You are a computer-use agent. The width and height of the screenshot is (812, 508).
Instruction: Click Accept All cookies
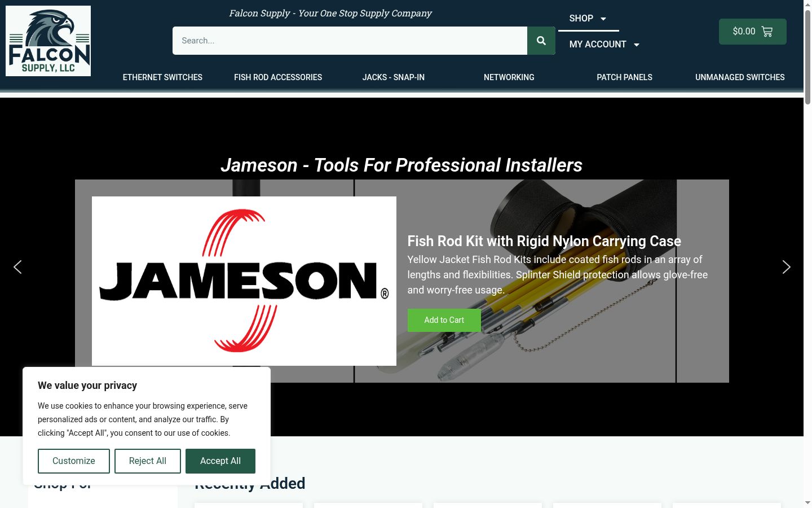point(220,461)
